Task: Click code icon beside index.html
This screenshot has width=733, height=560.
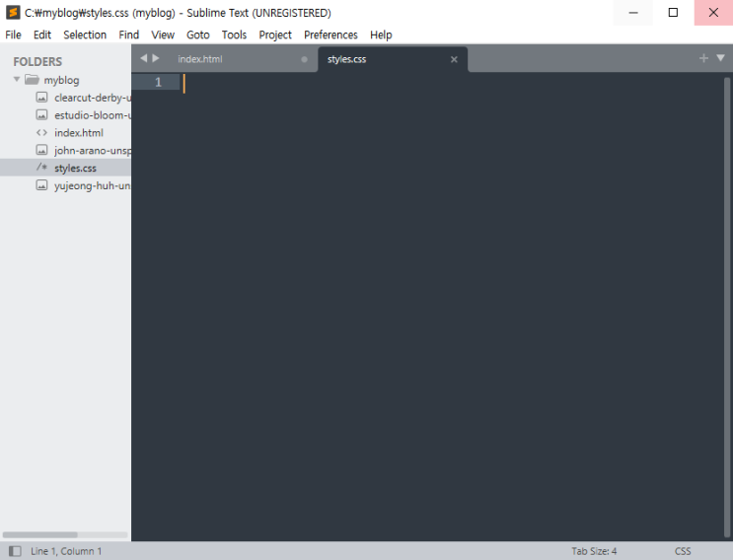Action: point(41,133)
